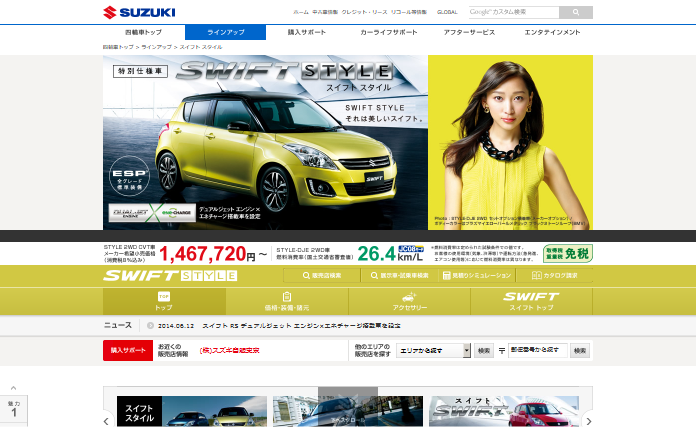Click the 1,467,720円 price text
Image resolution: width=696 pixels, height=427 pixels.
pos(207,253)
